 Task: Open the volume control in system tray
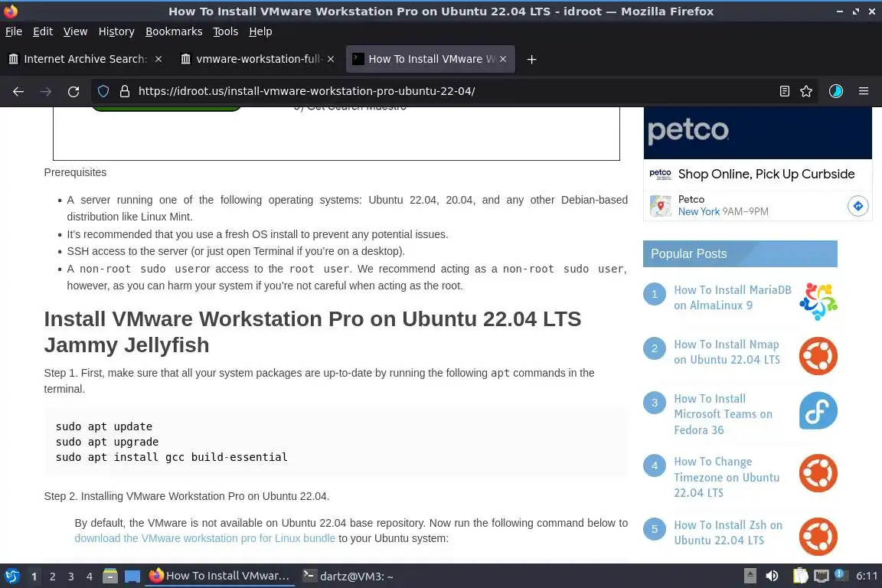point(772,577)
